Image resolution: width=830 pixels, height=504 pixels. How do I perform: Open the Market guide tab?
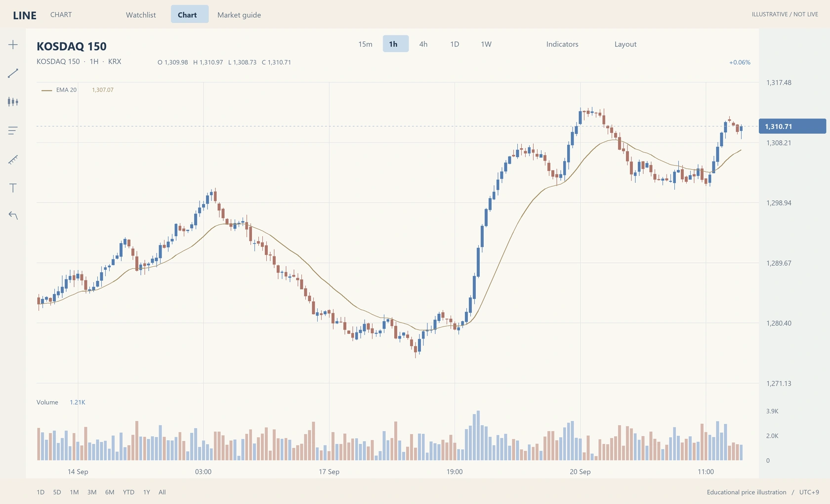(x=239, y=15)
